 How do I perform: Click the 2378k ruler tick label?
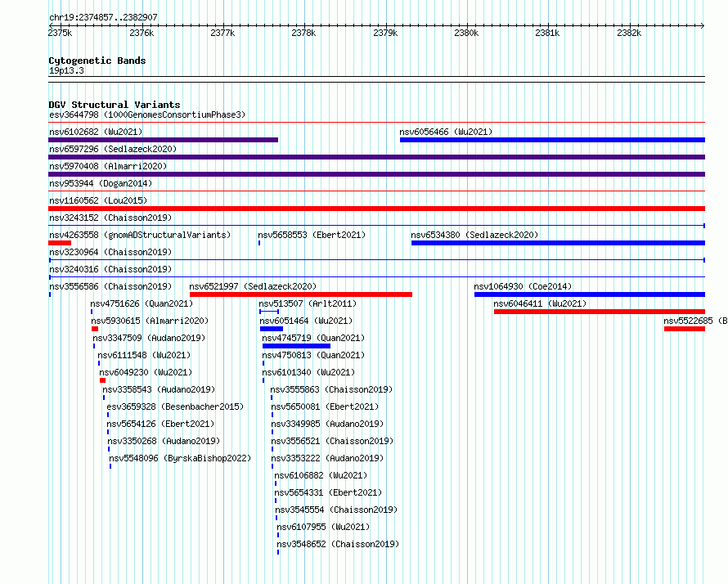303,33
